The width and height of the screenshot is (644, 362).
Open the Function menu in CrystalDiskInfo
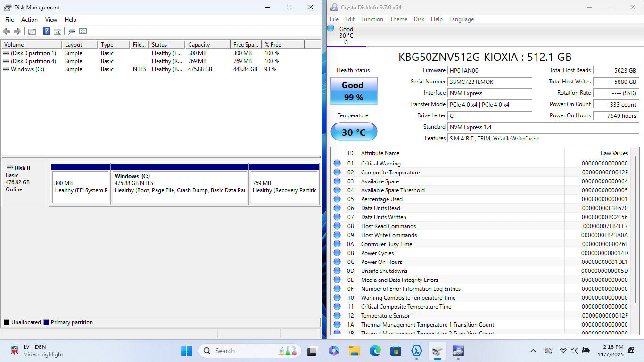click(372, 19)
